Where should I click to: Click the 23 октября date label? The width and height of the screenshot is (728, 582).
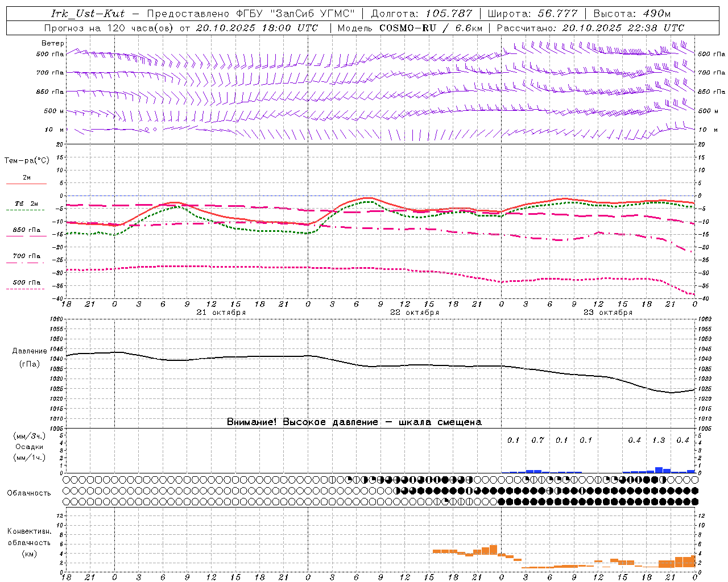pyautogui.click(x=608, y=313)
